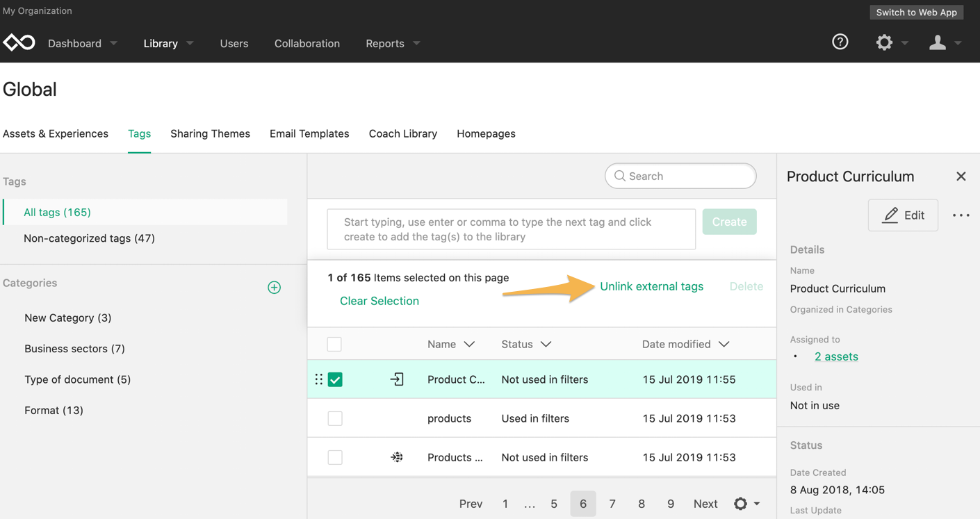
Task: Click Clear Selection link
Action: tap(379, 301)
